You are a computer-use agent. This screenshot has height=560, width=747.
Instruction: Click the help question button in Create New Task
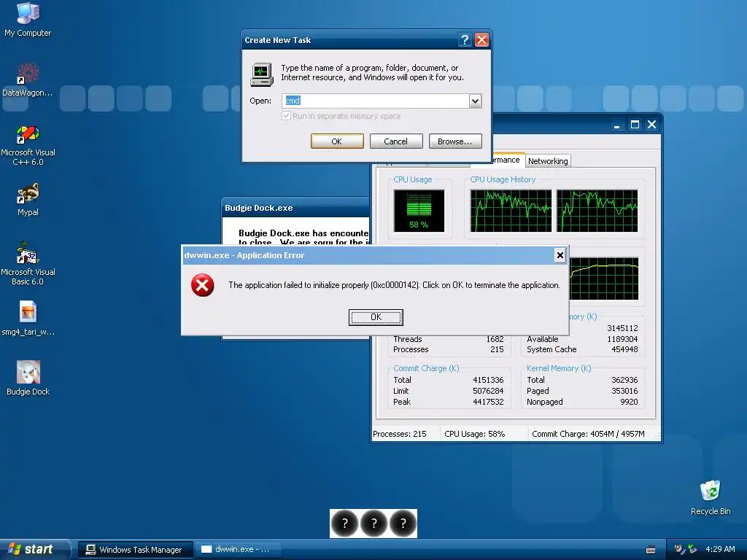pos(465,40)
